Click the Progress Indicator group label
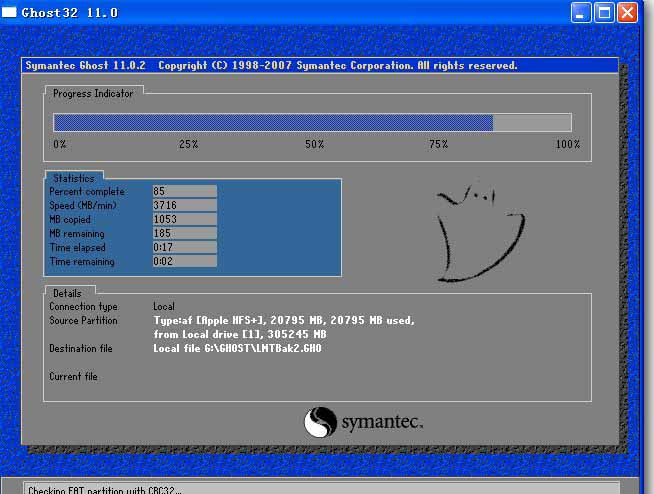Image resolution: width=654 pixels, height=494 pixels. [93, 93]
